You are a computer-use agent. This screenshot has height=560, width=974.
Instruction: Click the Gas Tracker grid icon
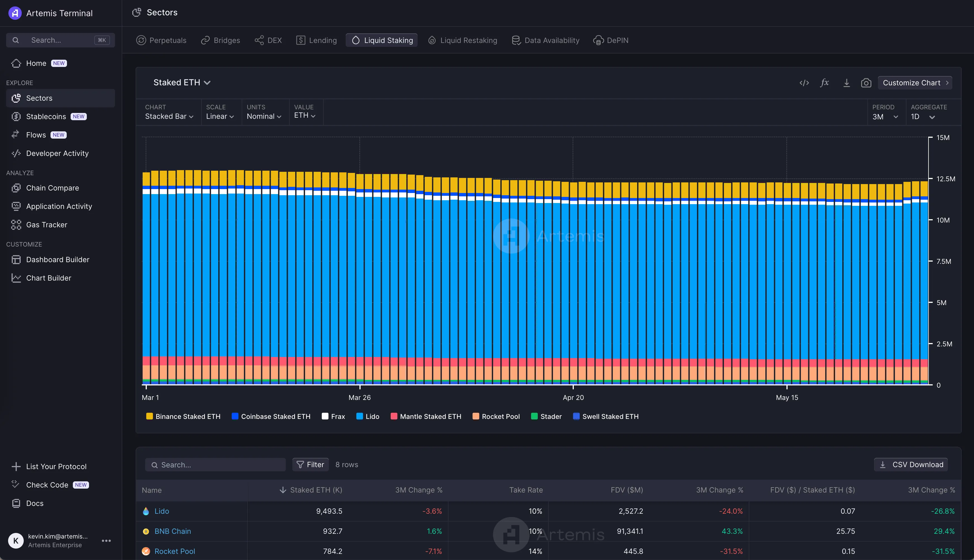pos(16,225)
